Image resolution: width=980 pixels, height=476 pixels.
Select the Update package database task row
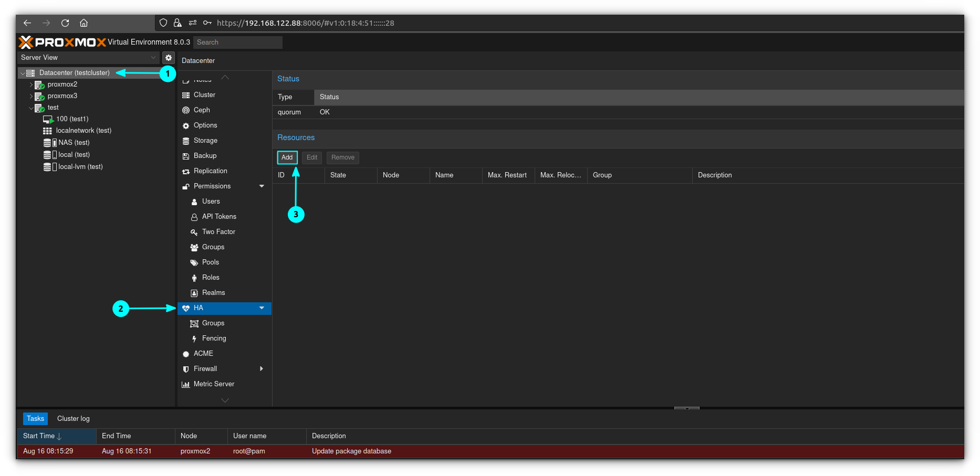point(491,451)
